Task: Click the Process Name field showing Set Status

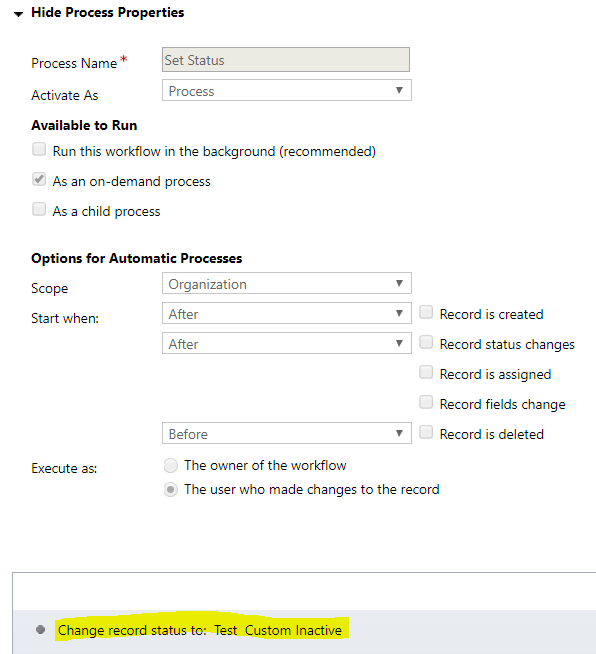Action: pyautogui.click(x=286, y=60)
